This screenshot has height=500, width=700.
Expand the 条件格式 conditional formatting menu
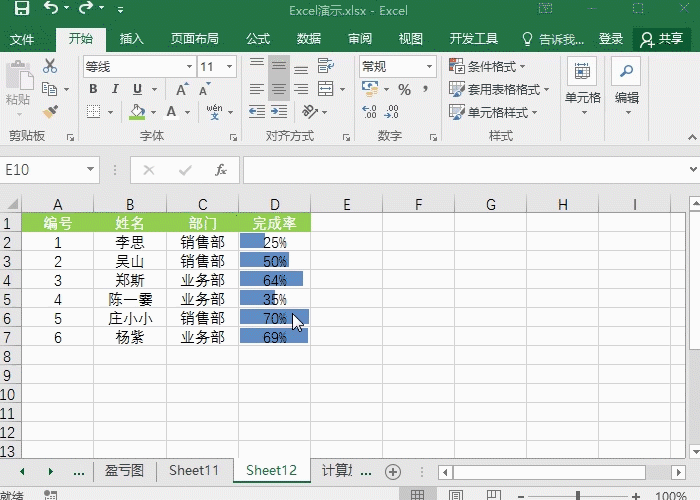tap(488, 67)
